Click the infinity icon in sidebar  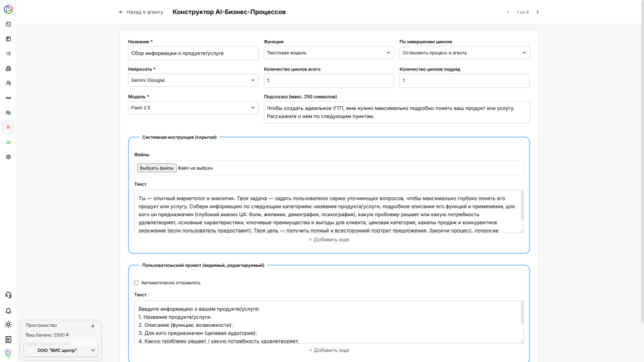[8, 97]
